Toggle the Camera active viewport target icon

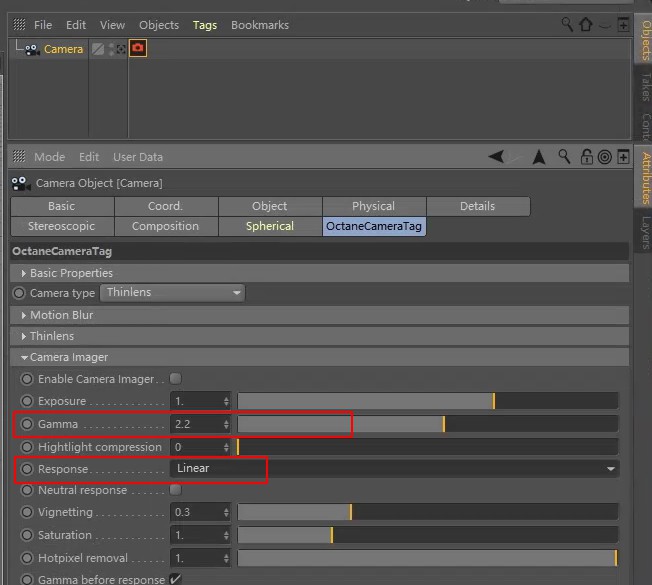121,49
